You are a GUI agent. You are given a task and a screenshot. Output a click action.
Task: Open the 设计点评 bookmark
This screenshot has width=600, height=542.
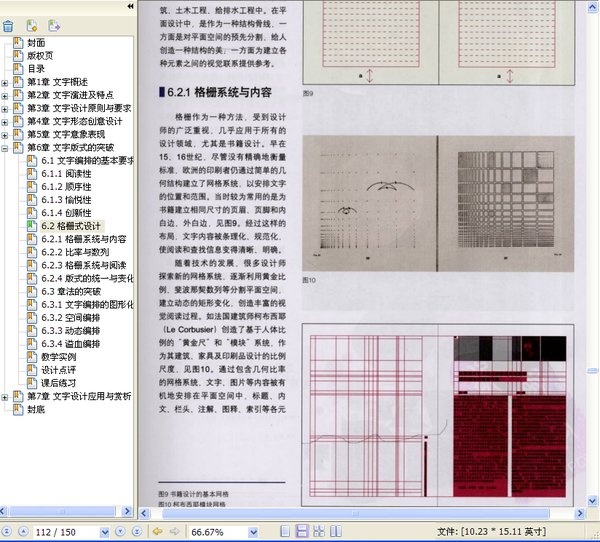coord(59,370)
